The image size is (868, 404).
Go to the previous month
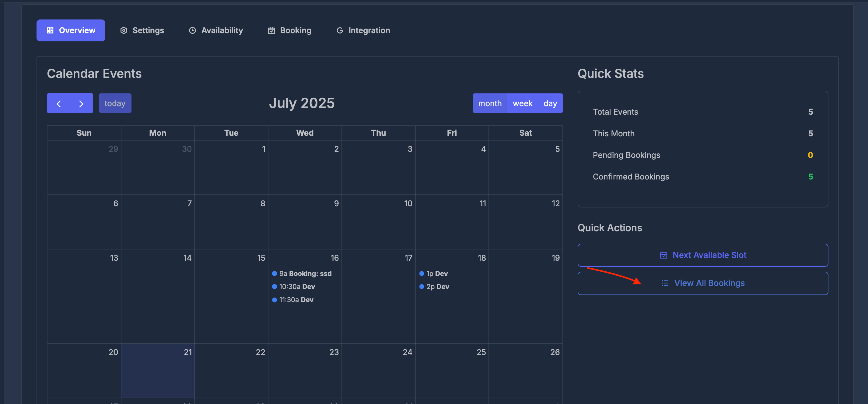tap(59, 103)
